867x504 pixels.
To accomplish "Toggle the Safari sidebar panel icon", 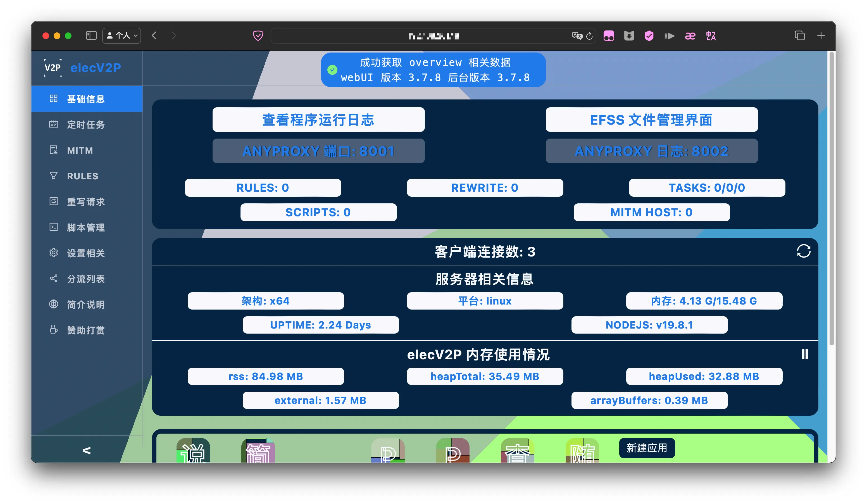I will point(91,36).
